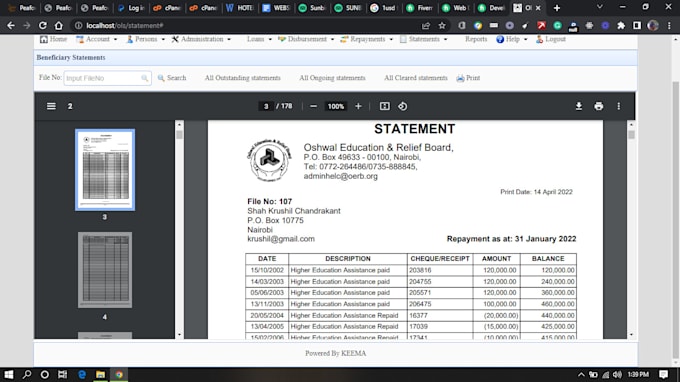
Task: Select page 3 thumbnail
Action: tap(105, 170)
